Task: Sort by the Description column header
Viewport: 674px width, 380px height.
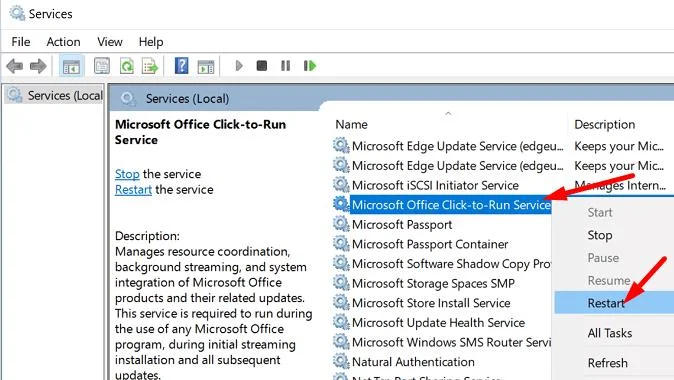Action: point(604,125)
